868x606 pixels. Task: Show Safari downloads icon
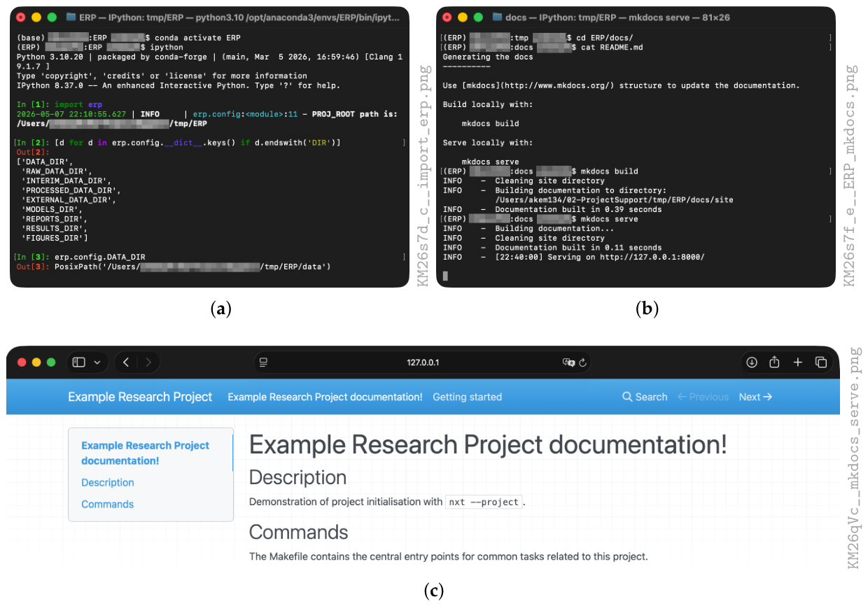click(752, 362)
